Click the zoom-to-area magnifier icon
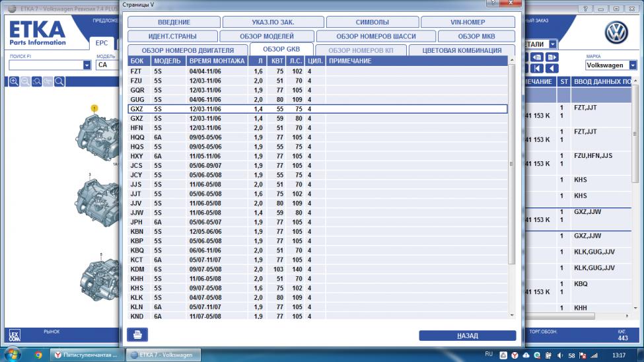644x362 pixels. 36,81
